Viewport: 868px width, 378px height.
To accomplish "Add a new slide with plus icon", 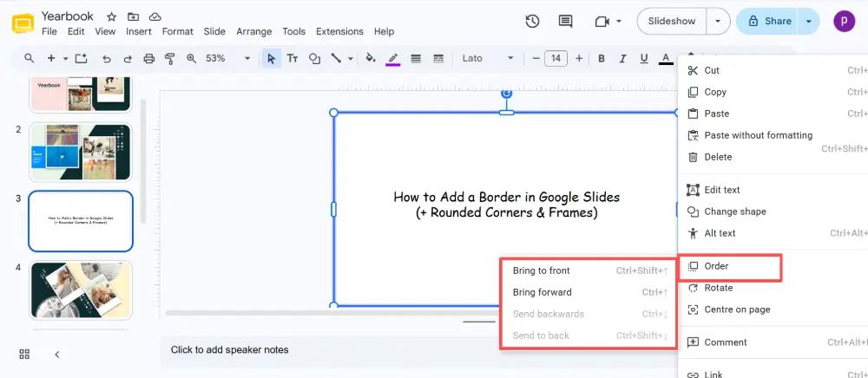I will click(51, 58).
